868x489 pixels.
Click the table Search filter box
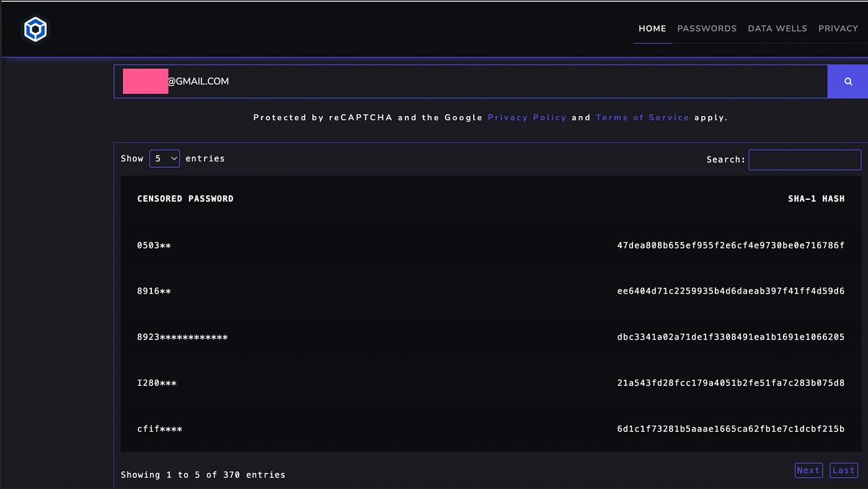click(x=805, y=159)
